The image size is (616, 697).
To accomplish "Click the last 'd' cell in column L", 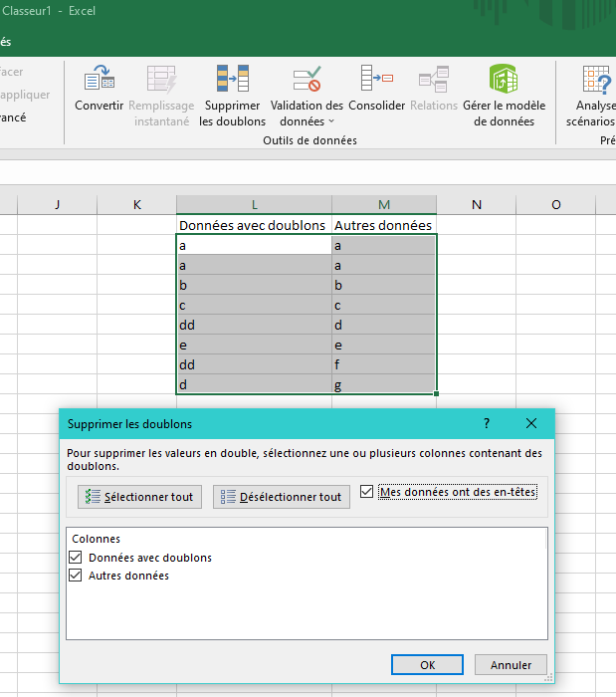I will tap(254, 384).
